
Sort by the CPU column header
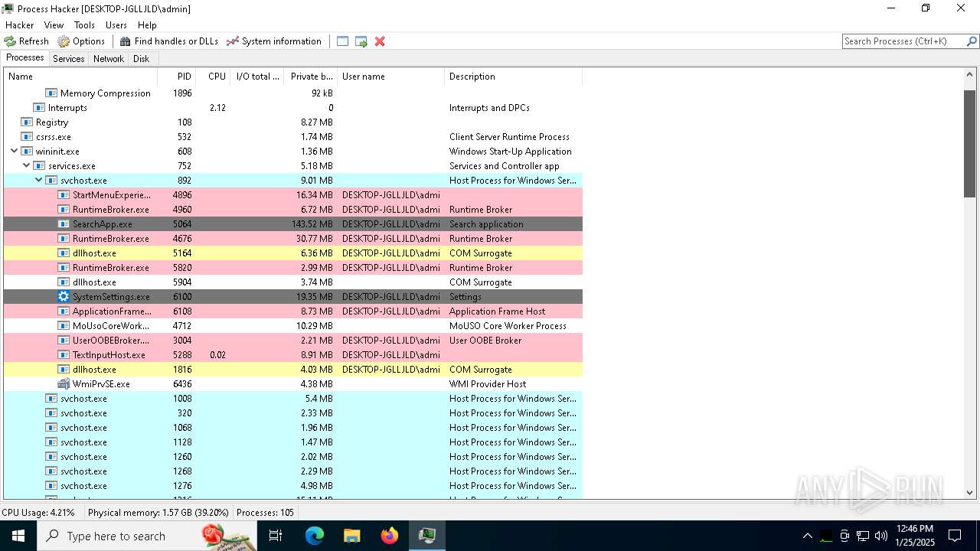pos(214,77)
